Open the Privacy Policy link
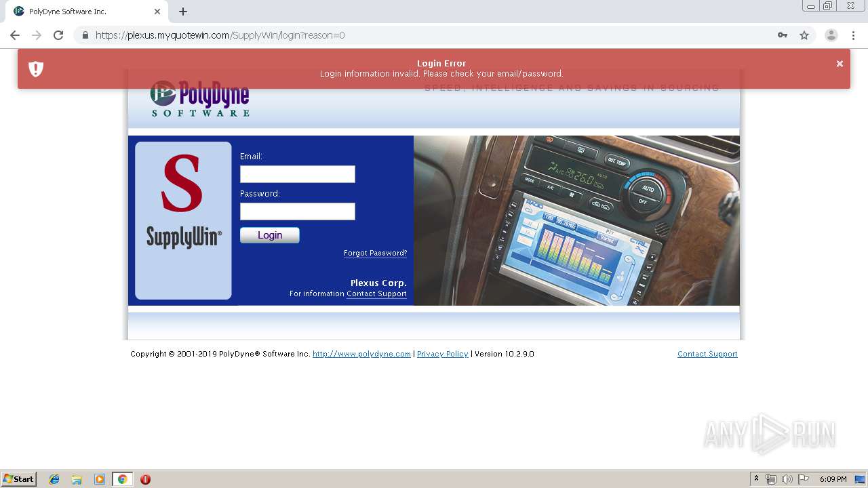 coord(442,354)
